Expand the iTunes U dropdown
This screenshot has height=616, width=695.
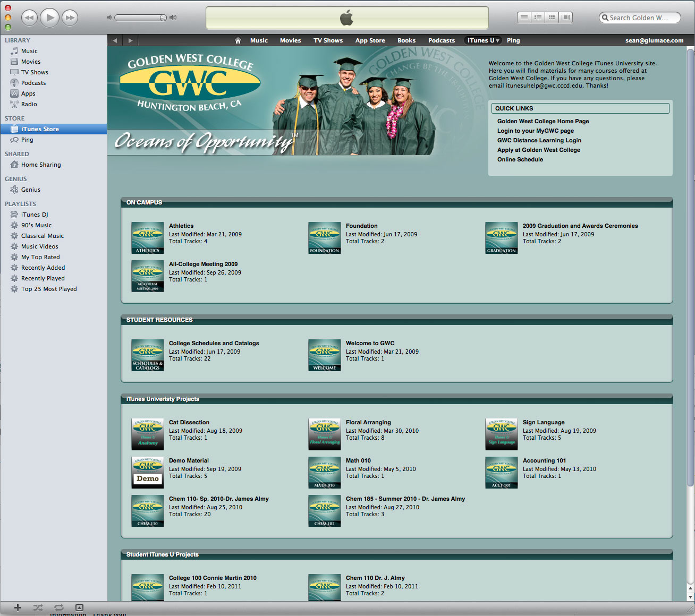(483, 40)
